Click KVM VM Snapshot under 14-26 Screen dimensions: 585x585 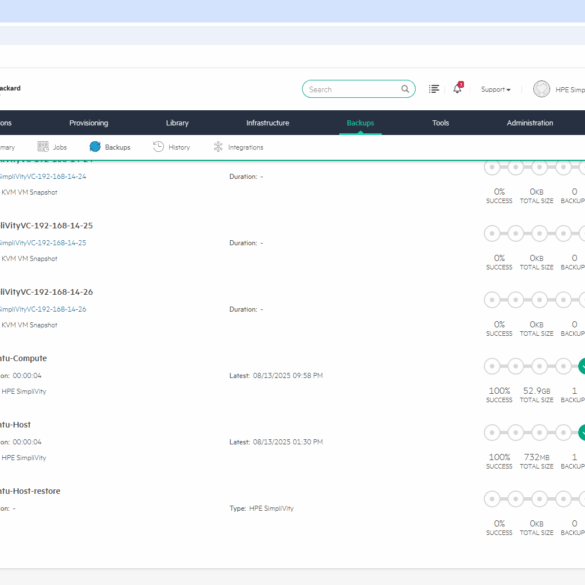pyautogui.click(x=29, y=325)
